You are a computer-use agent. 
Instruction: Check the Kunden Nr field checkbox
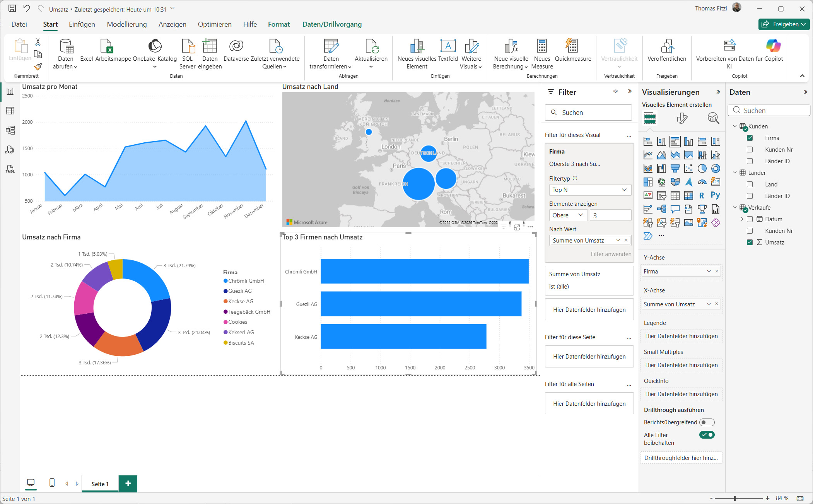click(750, 150)
